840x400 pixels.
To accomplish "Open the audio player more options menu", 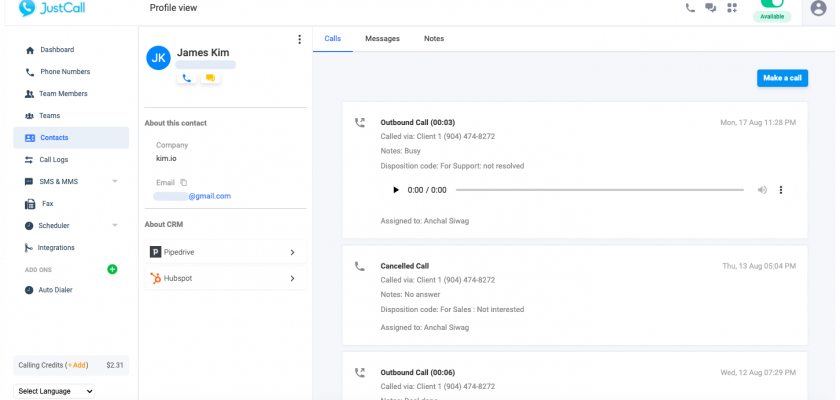I will (781, 190).
